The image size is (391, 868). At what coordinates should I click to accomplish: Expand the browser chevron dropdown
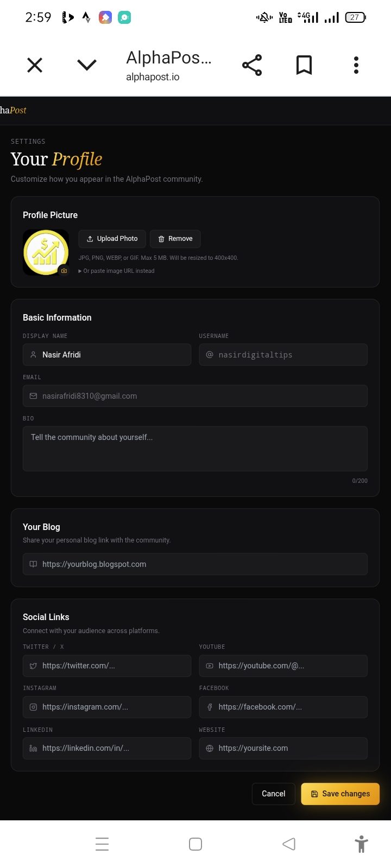87,65
